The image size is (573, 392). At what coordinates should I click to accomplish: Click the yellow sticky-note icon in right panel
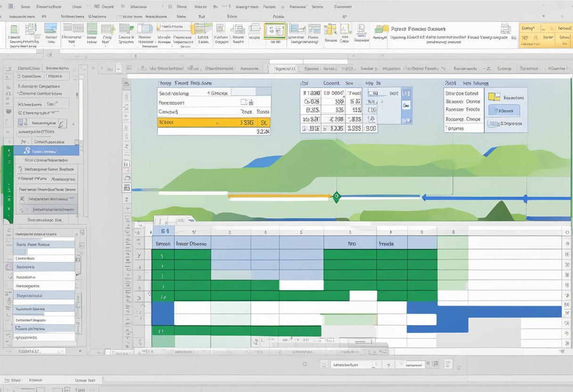(x=494, y=97)
